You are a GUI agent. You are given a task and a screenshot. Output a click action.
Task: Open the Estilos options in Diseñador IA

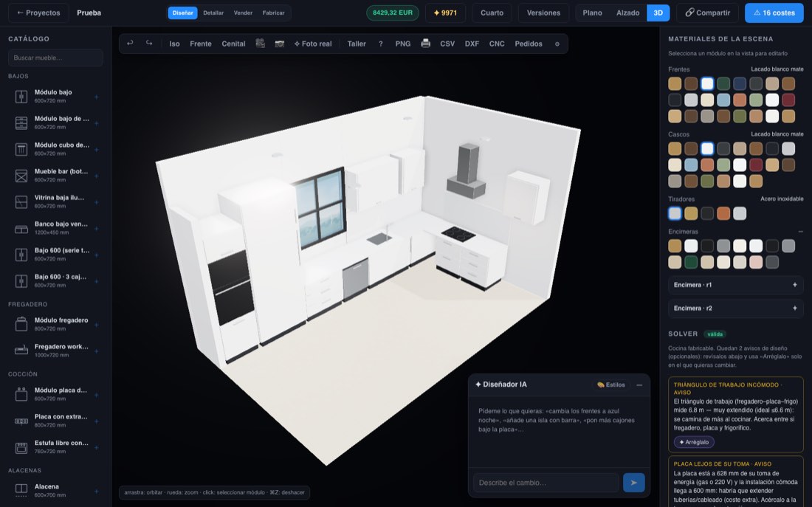pyautogui.click(x=611, y=384)
